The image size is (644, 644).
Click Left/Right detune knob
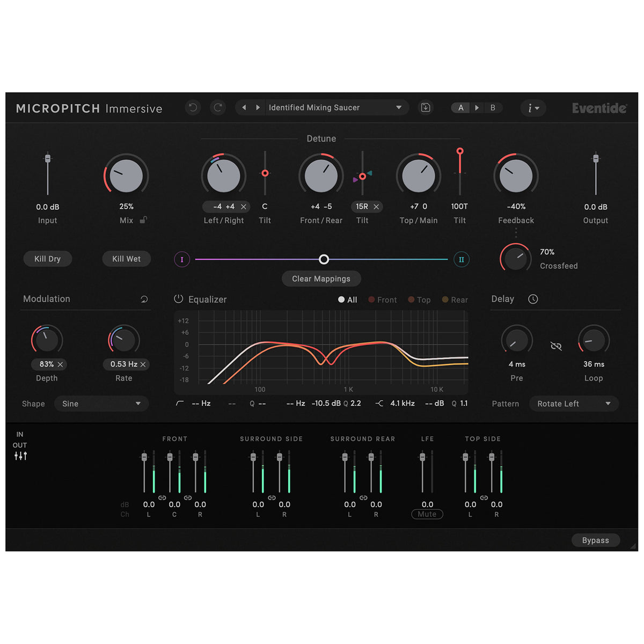coord(224,175)
